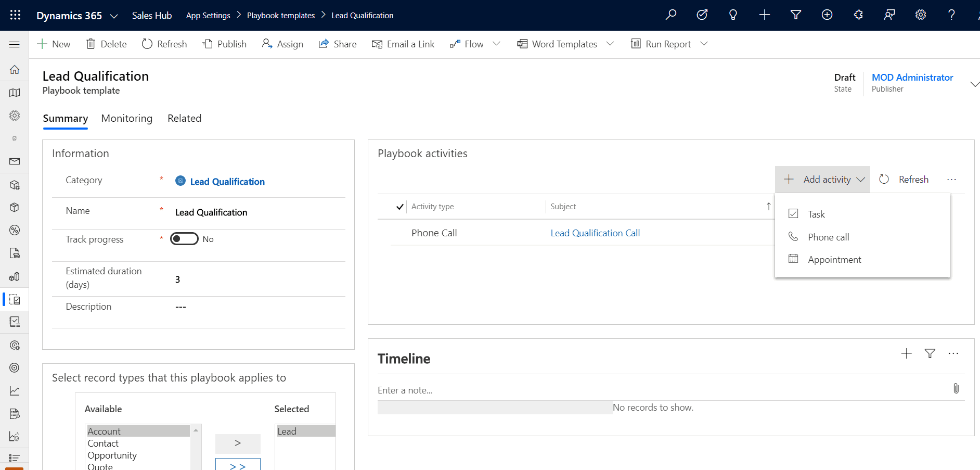Click the line chart icon in sidebar

click(15, 391)
